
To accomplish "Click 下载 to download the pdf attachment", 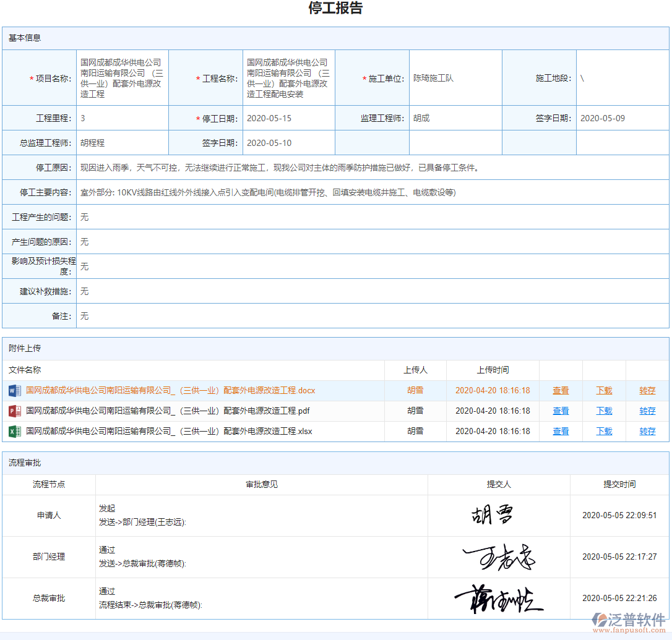I will click(603, 411).
